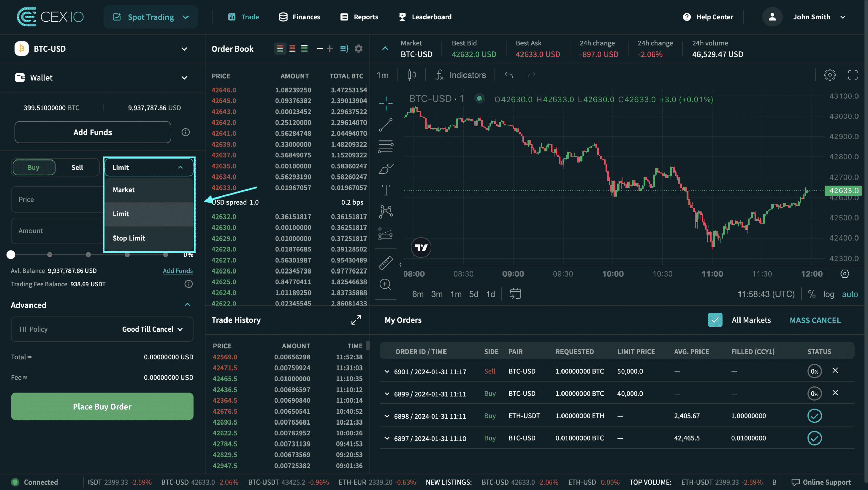This screenshot has height=490, width=868.
Task: Expand the Trade History panel
Action: coord(356,320)
